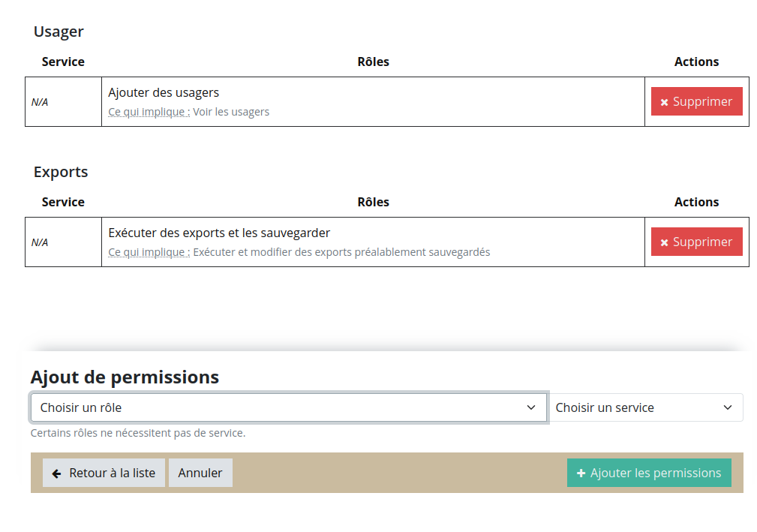Click the Exports section heading

coord(61,172)
